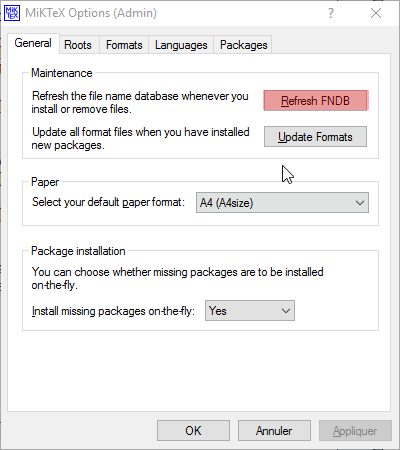Open the Formats tab
The image size is (400, 450).
(x=124, y=45)
